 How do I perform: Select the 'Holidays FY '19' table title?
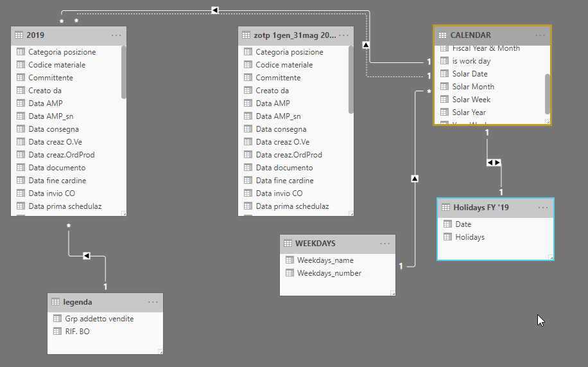[x=481, y=208]
